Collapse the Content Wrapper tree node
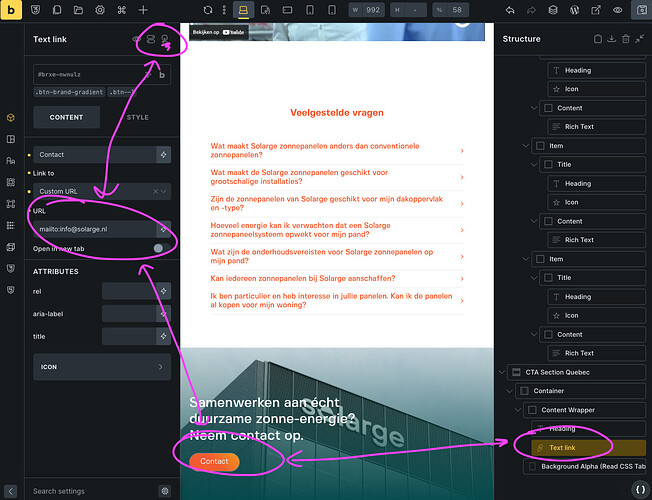Screen dimensions: 652x500 pos(518,410)
